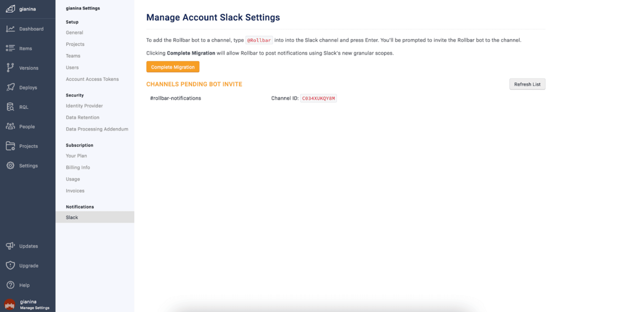Click the gianina user avatar
The width and height of the screenshot is (644, 312).
(x=10, y=304)
